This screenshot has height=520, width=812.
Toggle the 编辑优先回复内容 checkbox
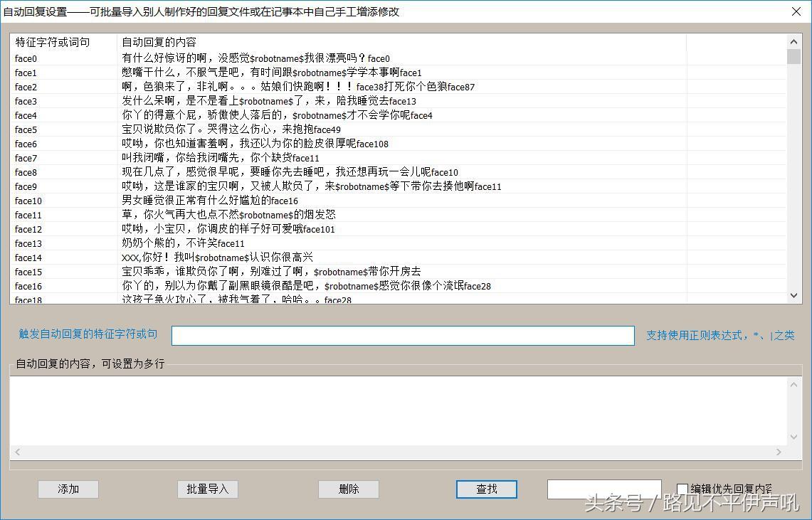point(682,489)
